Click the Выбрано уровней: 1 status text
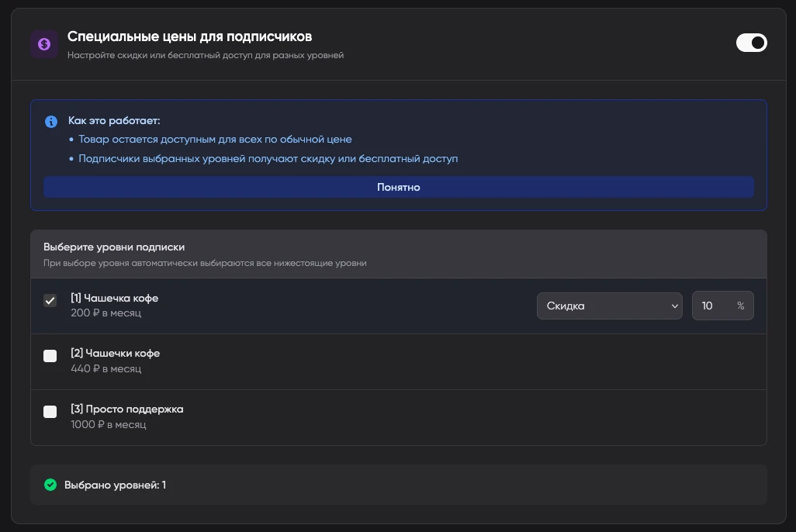Viewport: 796px width, 532px height. [115, 485]
